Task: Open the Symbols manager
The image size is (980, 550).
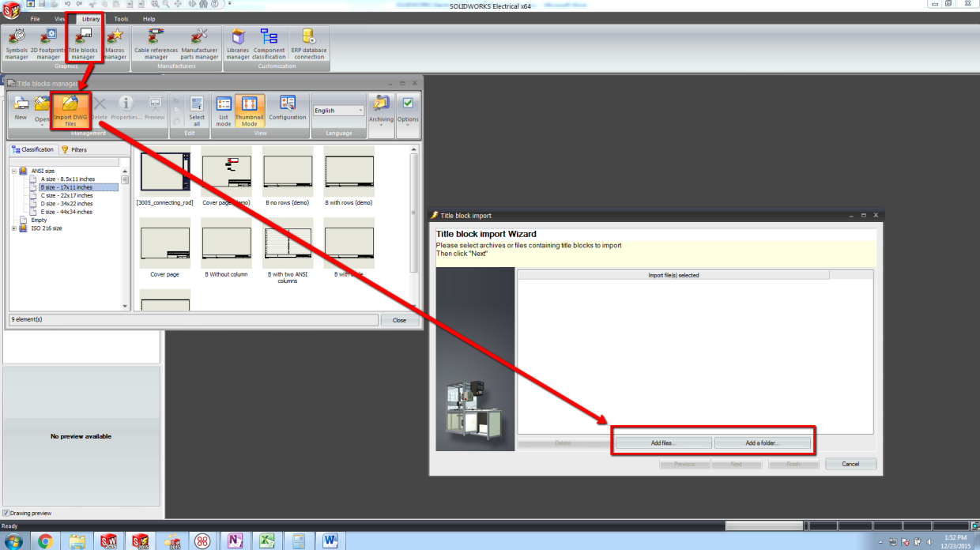Action: 16,43
